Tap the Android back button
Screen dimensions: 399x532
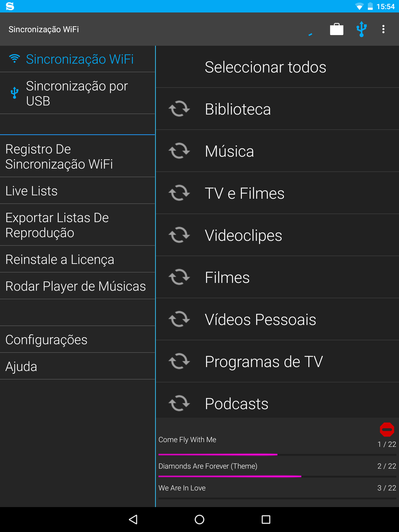pyautogui.click(x=133, y=520)
